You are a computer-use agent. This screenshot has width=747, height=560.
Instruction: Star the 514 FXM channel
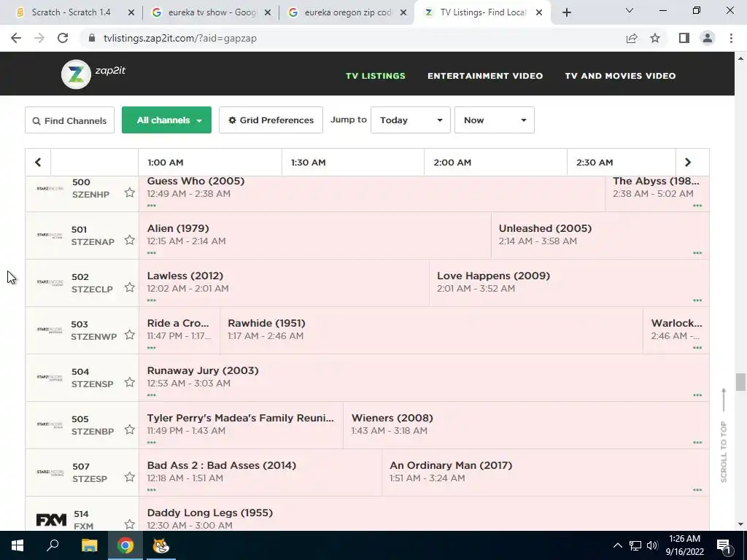[130, 524]
